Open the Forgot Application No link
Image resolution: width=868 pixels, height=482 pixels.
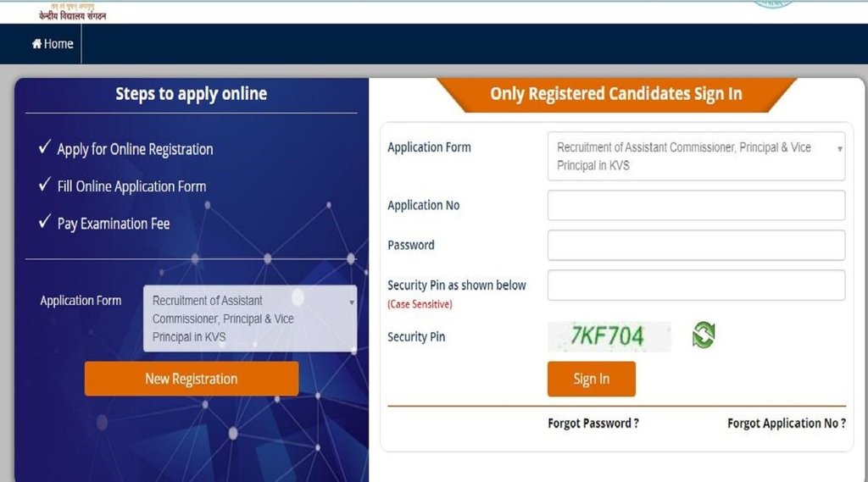786,424
